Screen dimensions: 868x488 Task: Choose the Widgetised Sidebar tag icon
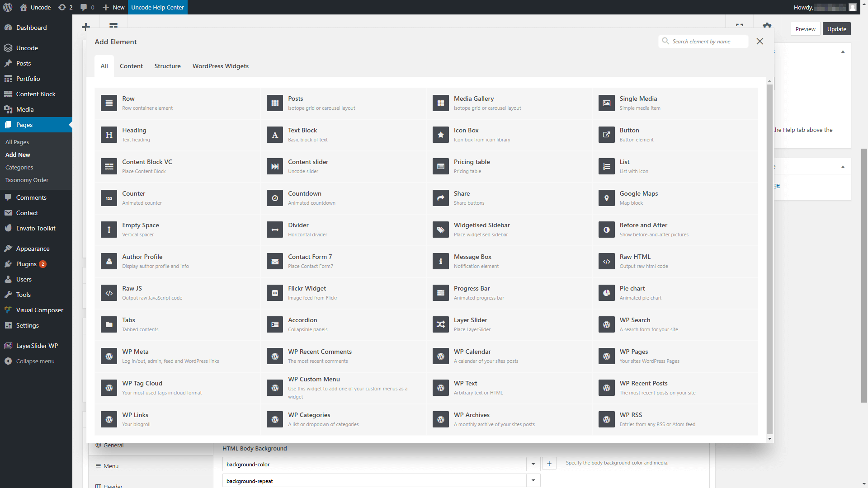pos(441,230)
